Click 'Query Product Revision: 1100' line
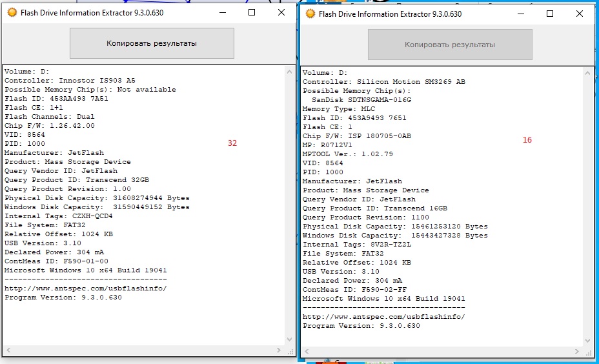The height and width of the screenshot is (364, 599). coord(366,217)
